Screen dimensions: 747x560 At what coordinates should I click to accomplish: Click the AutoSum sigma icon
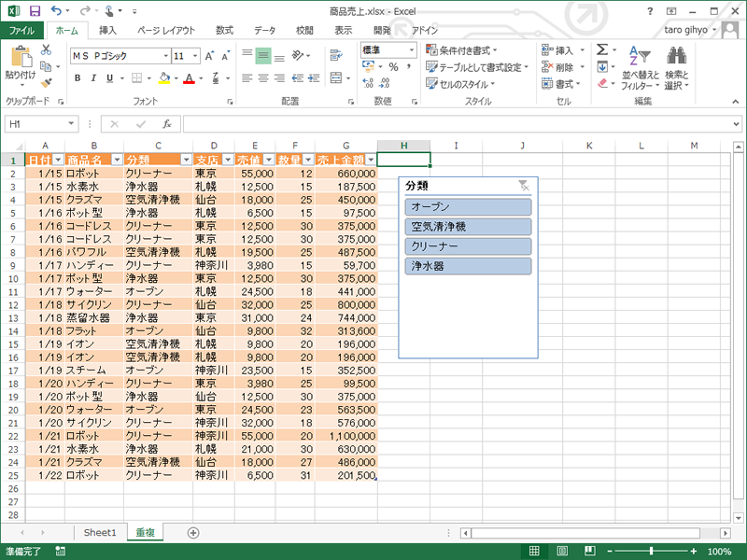(602, 49)
